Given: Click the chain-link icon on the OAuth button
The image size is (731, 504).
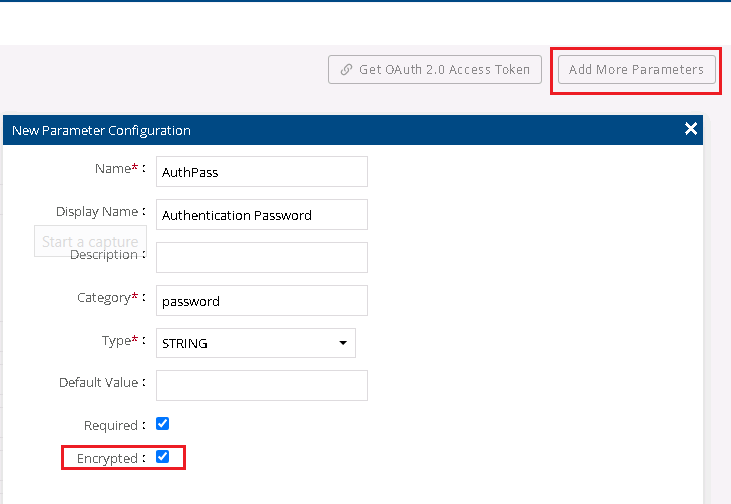Looking at the screenshot, I should coord(346,70).
